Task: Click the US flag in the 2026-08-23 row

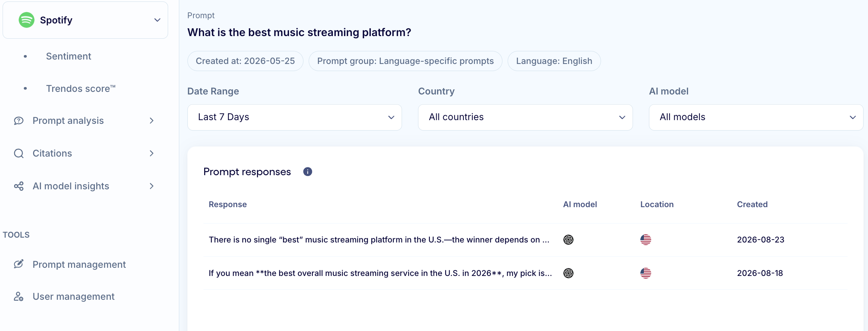Action: (x=646, y=240)
